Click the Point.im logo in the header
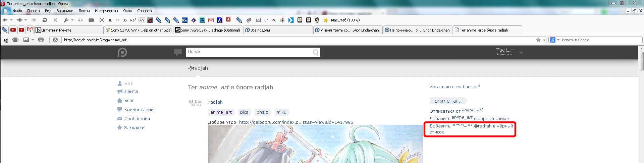Screen dimensions: 644x163 pos(122,52)
